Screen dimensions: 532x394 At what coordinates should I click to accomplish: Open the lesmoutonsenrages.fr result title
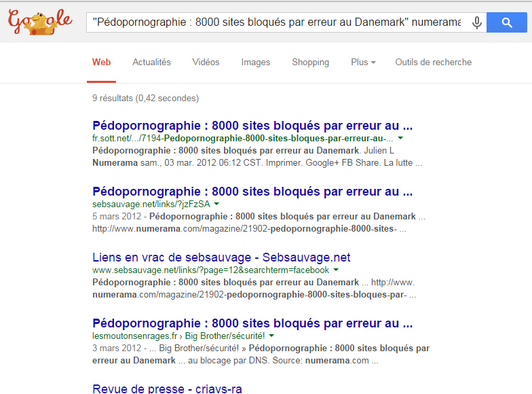252,323
